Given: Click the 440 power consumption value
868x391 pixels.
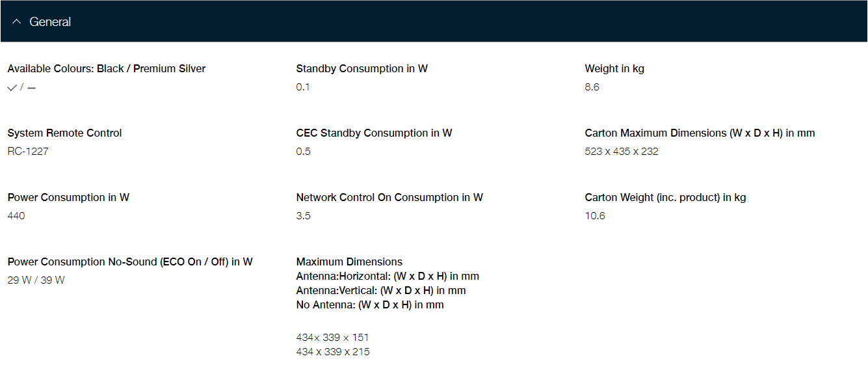Looking at the screenshot, I should (x=16, y=216).
